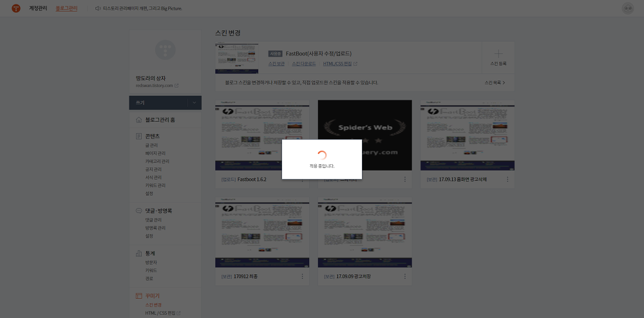Expand the 쓰기 dropdown arrow
Image resolution: width=644 pixels, height=318 pixels.
[x=194, y=102]
